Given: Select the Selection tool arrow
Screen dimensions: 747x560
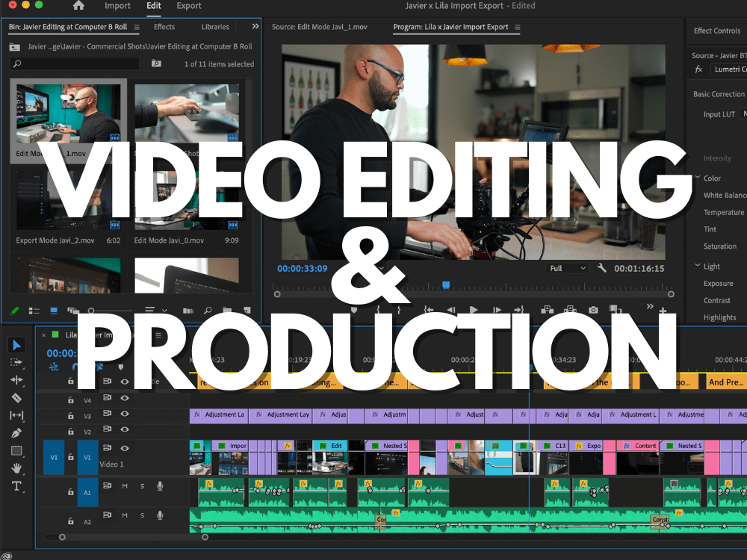Looking at the screenshot, I should point(16,344).
